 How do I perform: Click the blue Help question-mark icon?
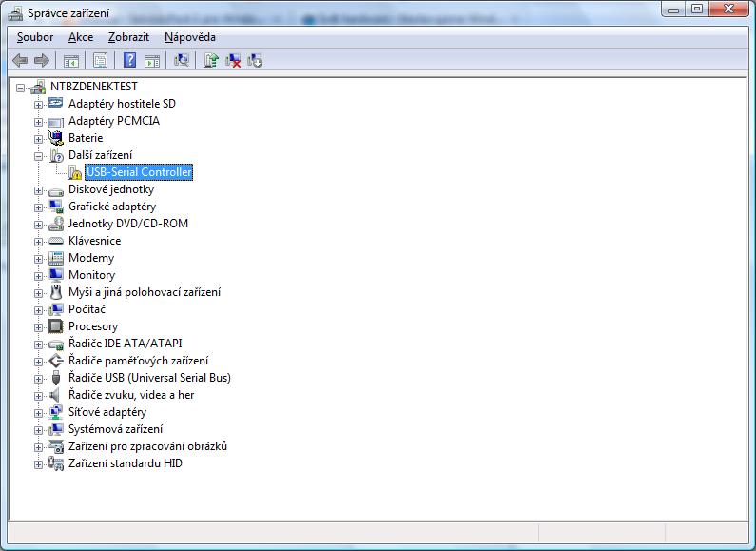(129, 60)
